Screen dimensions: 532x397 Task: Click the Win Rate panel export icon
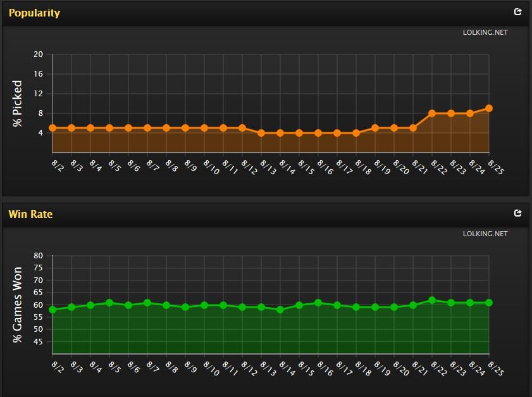click(518, 213)
